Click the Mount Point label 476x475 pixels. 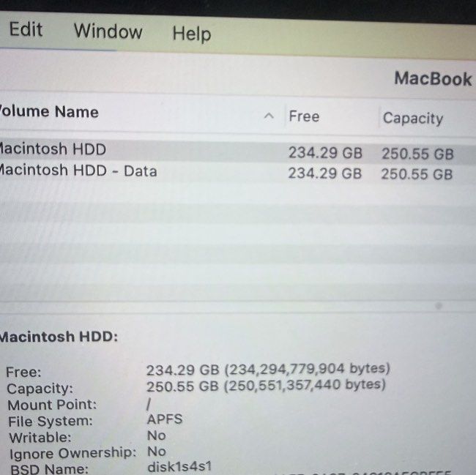[52, 405]
